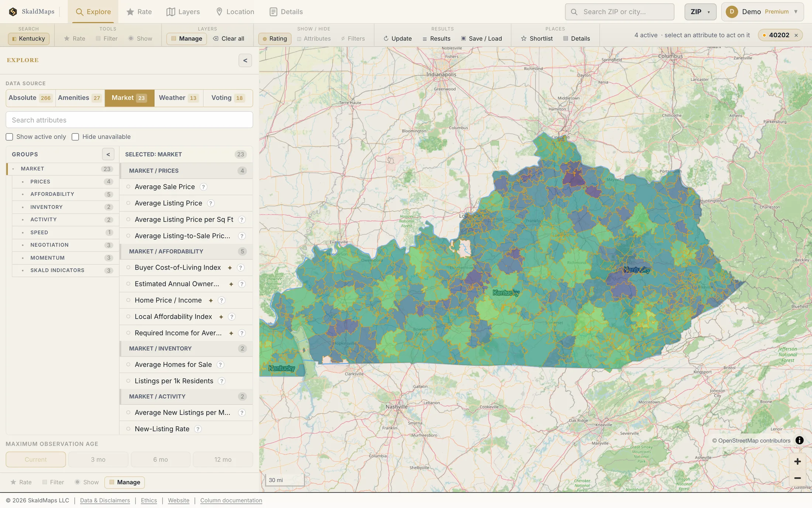Enable Show active only checkbox
Image resolution: width=812 pixels, height=508 pixels.
(x=9, y=137)
